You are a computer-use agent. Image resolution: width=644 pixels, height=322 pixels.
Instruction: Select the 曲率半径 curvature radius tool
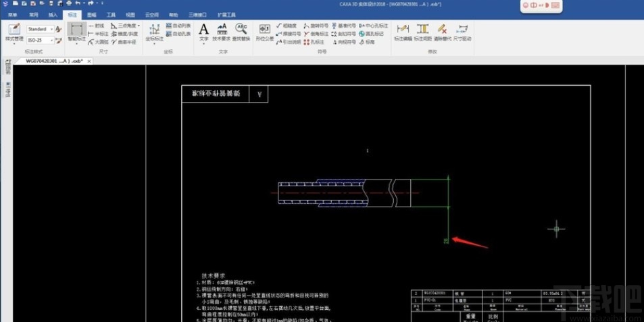124,42
